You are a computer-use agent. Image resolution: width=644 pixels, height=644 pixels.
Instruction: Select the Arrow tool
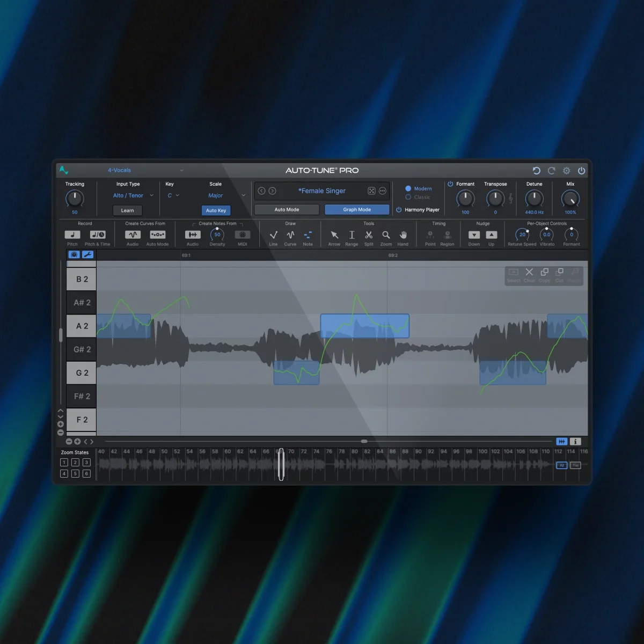click(334, 235)
